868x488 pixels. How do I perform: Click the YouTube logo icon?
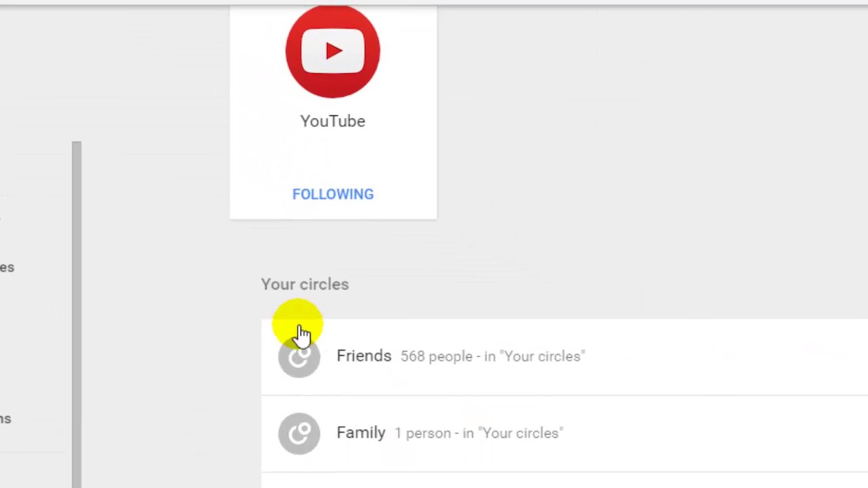coord(333,52)
